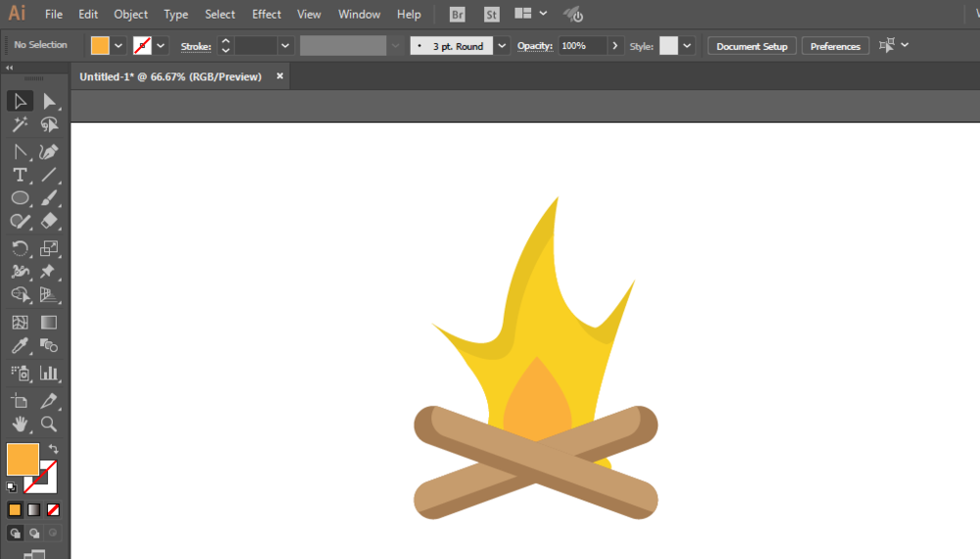This screenshot has width=980, height=559.
Task: Click the orange fill swatch in control bar
Action: point(100,46)
